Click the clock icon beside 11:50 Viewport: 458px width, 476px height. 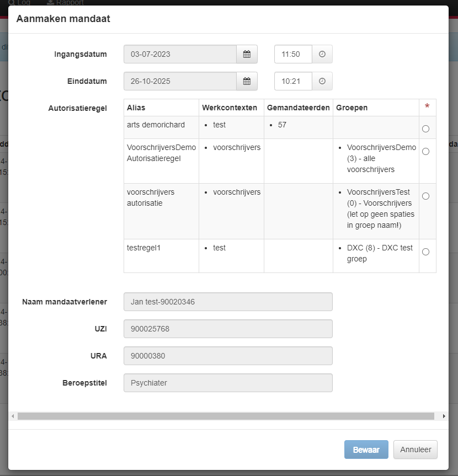coord(322,54)
